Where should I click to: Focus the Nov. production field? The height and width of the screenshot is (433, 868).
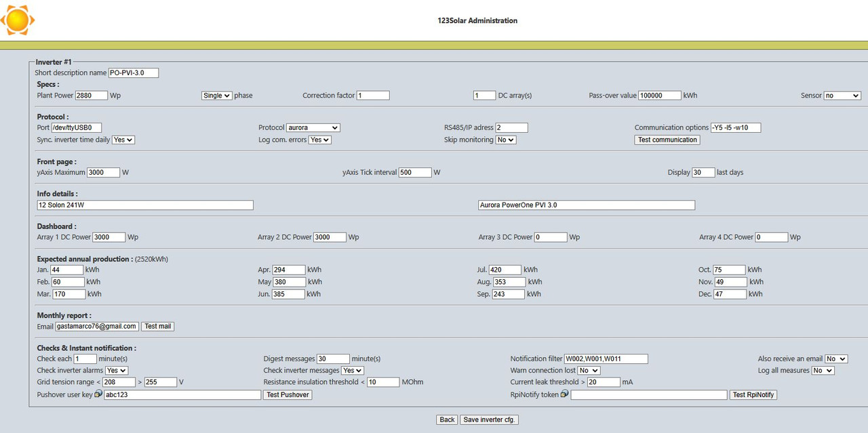[x=731, y=282]
